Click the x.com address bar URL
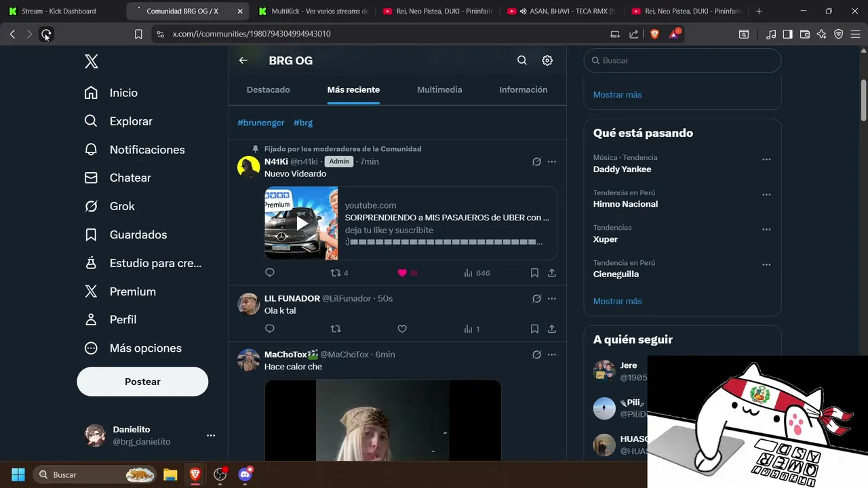The width and height of the screenshot is (868, 488). tap(252, 34)
